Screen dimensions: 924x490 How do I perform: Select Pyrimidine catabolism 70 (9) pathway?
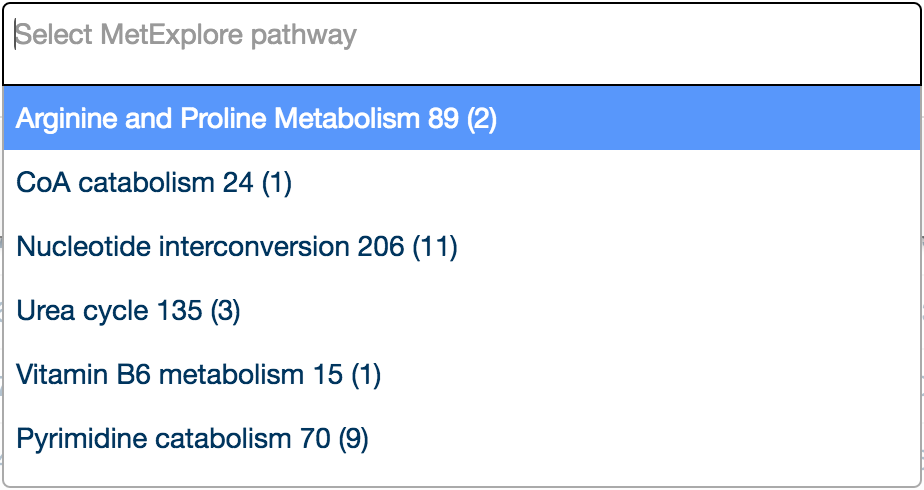pyautogui.click(x=461, y=438)
